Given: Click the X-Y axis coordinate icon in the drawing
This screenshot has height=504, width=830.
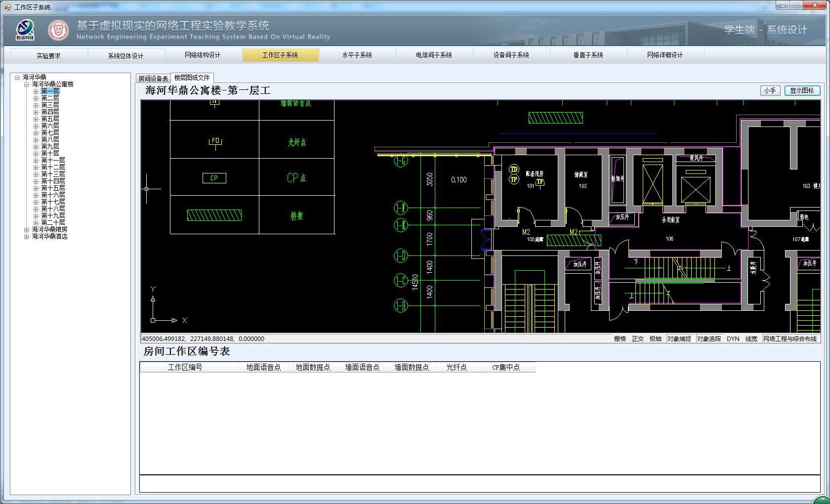Looking at the screenshot, I should (x=168, y=305).
